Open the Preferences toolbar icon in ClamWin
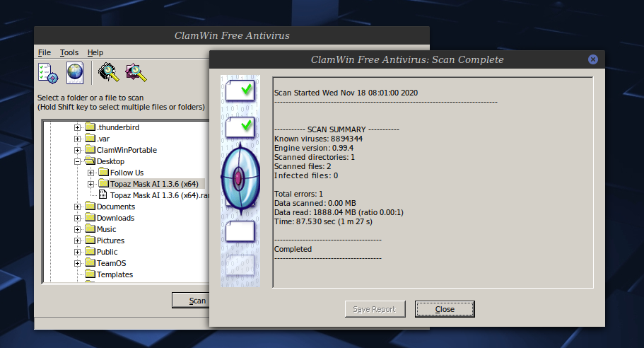The width and height of the screenshot is (644, 348). [48, 73]
